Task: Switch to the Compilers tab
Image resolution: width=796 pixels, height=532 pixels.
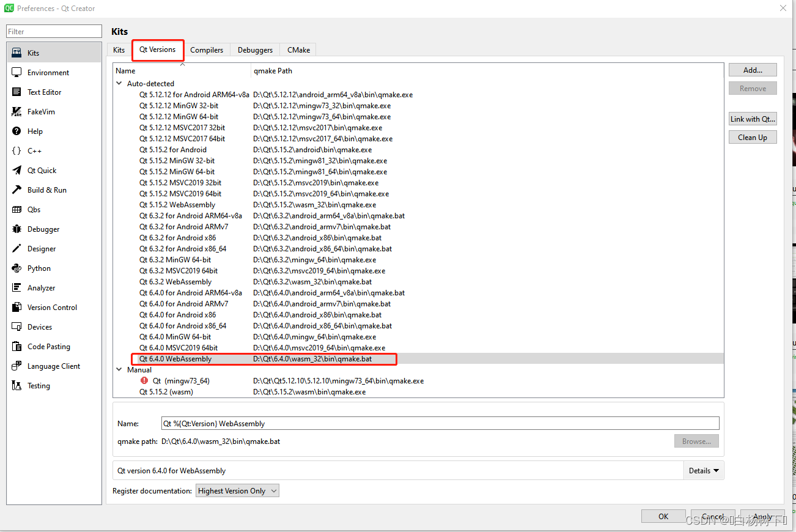Action: click(x=207, y=50)
